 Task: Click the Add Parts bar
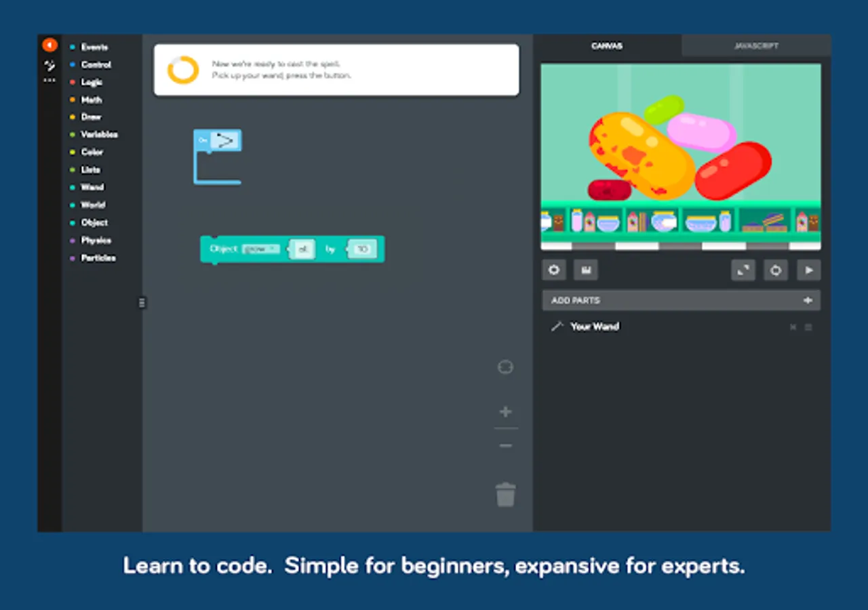tap(681, 300)
